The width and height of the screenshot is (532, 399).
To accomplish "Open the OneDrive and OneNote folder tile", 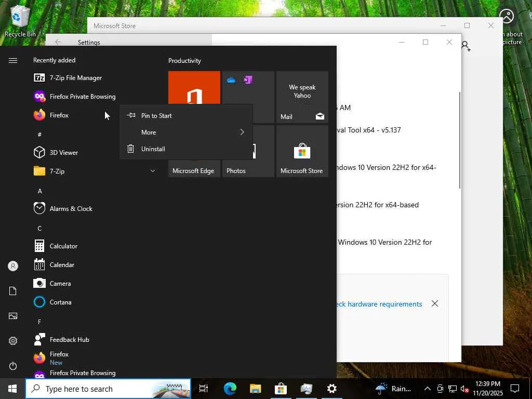I will click(248, 88).
